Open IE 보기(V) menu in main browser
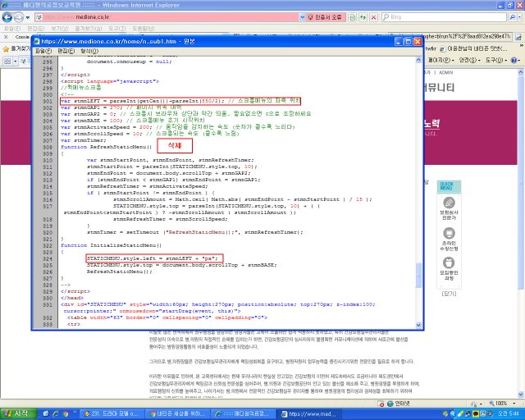This screenshot has width=525, height=420. (x=60, y=29)
